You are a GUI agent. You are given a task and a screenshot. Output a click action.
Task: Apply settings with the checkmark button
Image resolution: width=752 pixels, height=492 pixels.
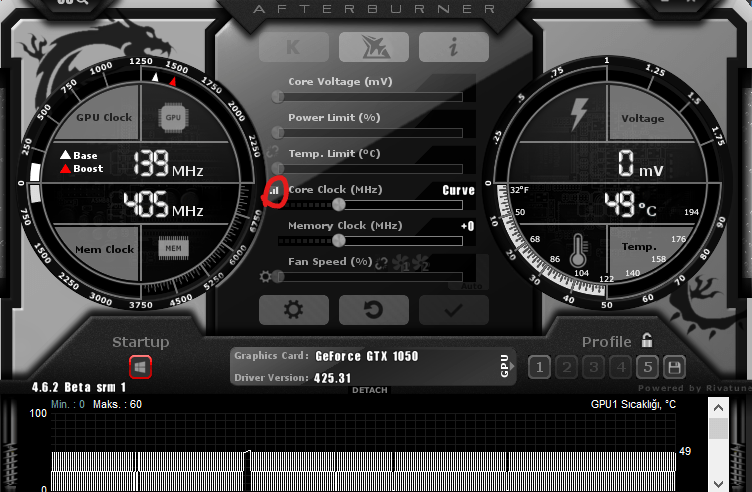click(454, 310)
